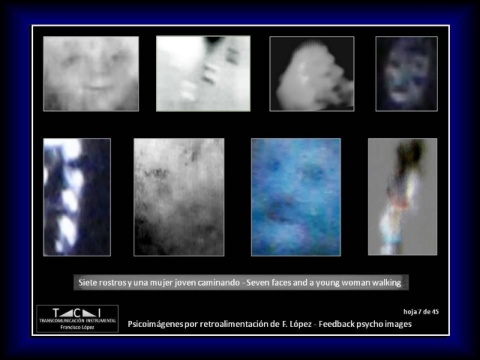Viewport: 480px width, 360px height.
Task: Click the TCI logo box
Action: coord(77,319)
